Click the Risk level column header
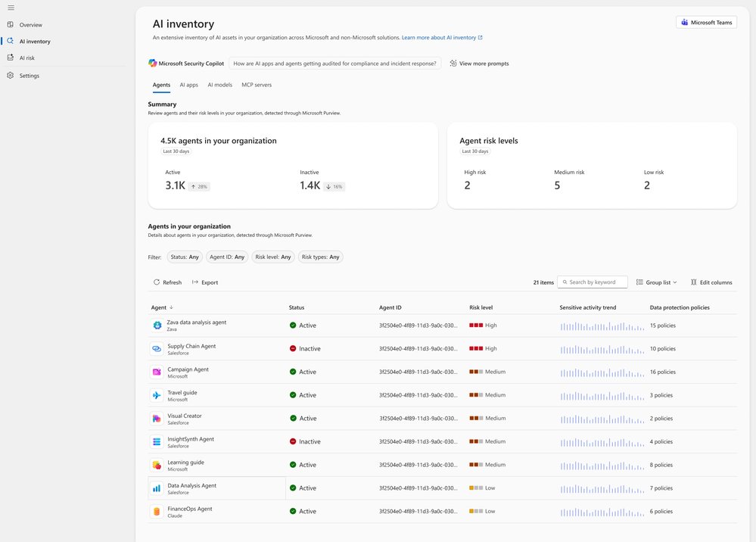Viewport: 756px width, 542px height. pyautogui.click(x=481, y=307)
